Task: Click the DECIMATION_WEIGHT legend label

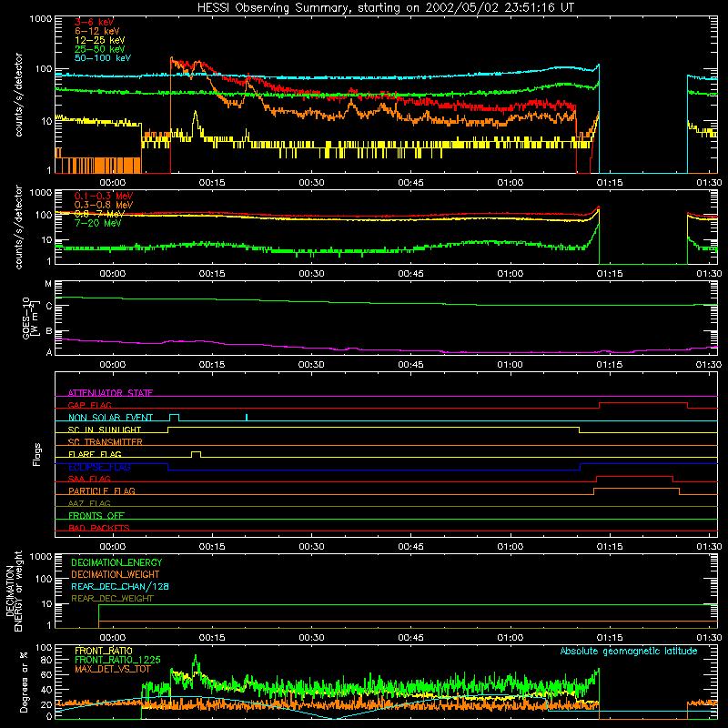Action: coord(116,574)
